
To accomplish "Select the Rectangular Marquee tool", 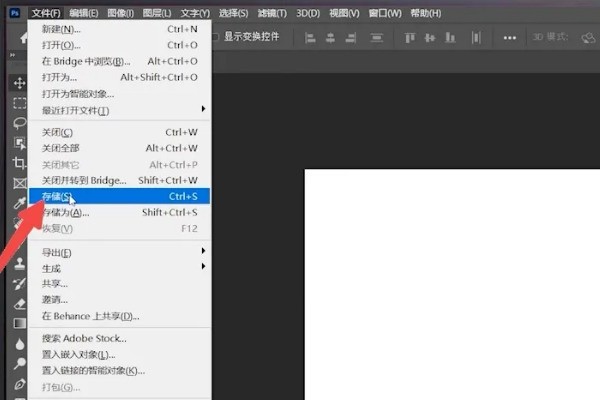I will click(x=19, y=102).
